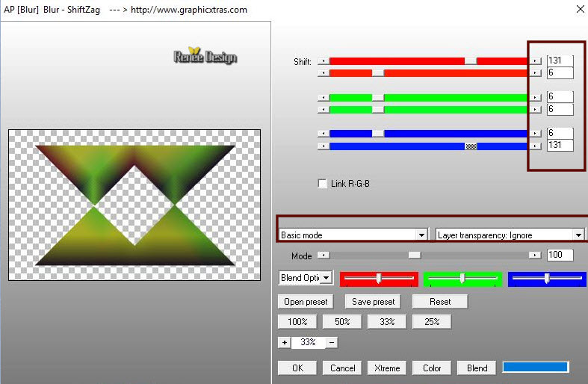Zoom in with the plus button
The image size is (588, 384).
coord(285,342)
